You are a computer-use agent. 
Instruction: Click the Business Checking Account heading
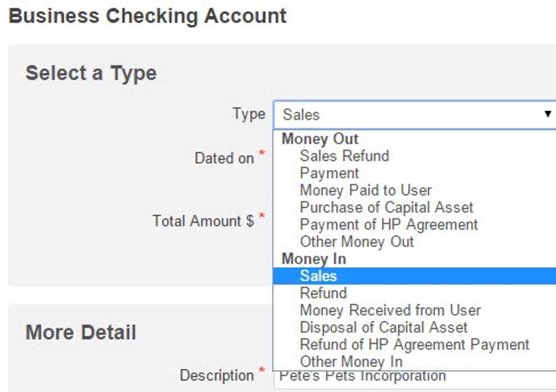click(148, 16)
